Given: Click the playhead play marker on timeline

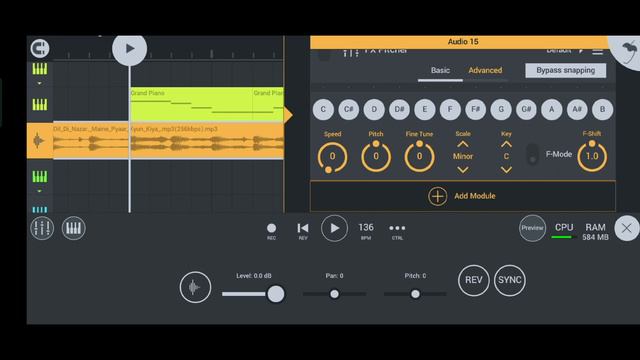Looking at the screenshot, I should pos(130,49).
